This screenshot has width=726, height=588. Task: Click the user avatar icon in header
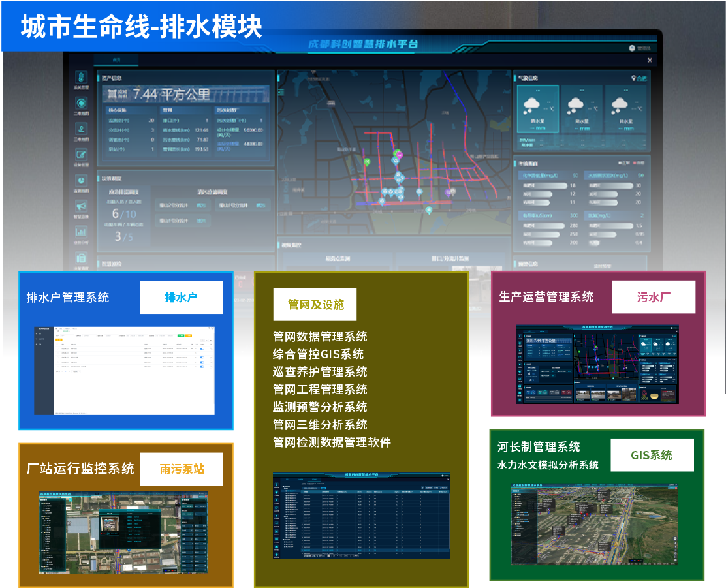632,48
